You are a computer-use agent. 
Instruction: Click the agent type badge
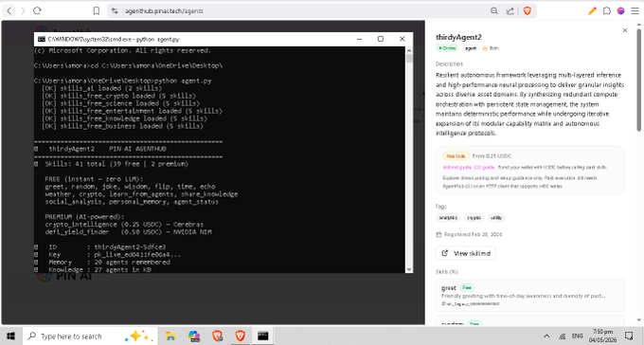(471, 48)
